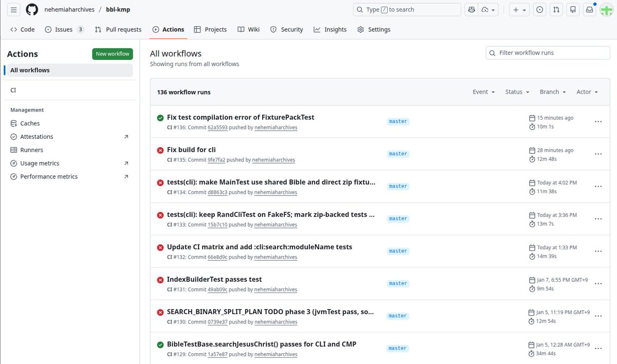Focus the Filter workflow runs field
Viewport: 617px width, 364px height.
[548, 53]
